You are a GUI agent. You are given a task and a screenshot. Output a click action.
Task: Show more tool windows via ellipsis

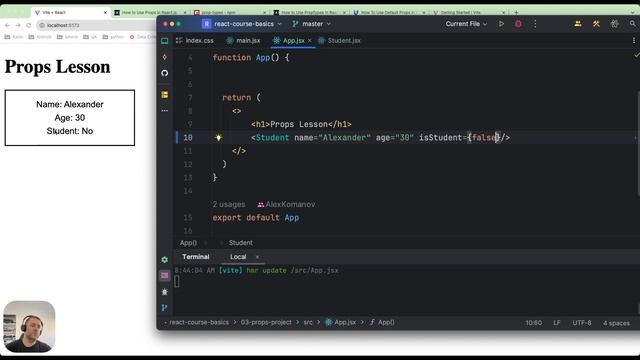click(164, 111)
